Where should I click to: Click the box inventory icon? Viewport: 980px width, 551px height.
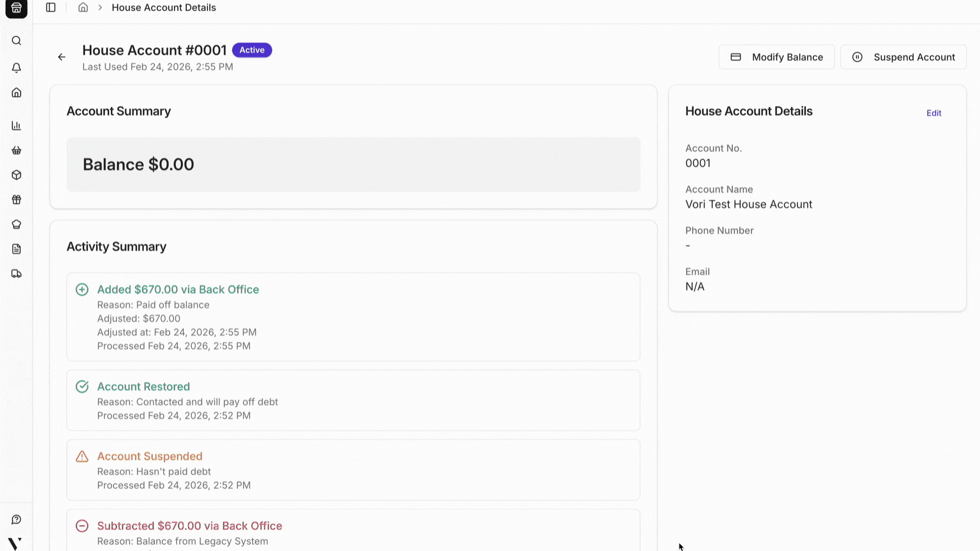tap(16, 175)
